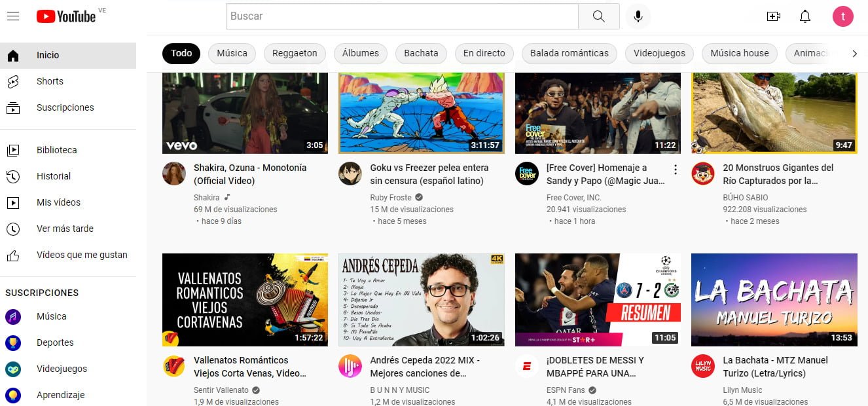The image size is (868, 406).
Task: Select the Reggaeton filter chip
Action: pyautogui.click(x=295, y=54)
